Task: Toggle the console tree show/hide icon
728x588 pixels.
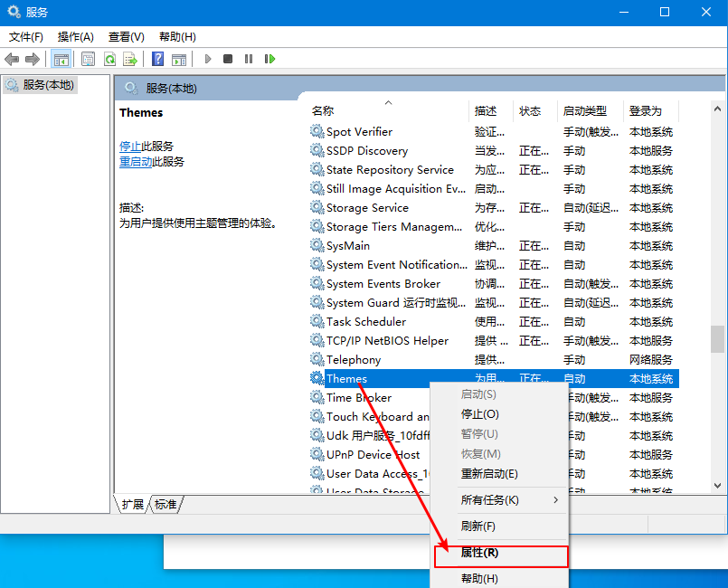Action: 61,59
